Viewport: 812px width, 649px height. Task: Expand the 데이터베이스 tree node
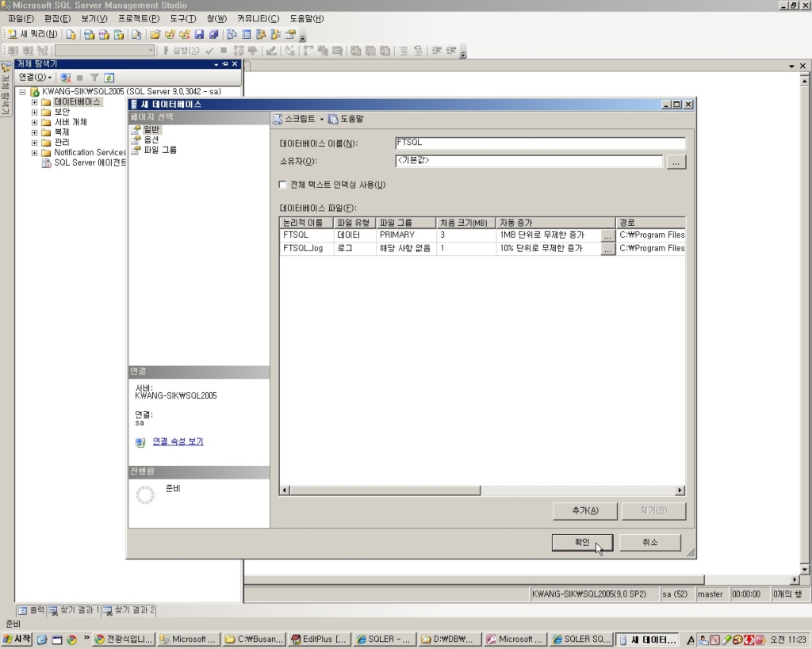coord(34,102)
